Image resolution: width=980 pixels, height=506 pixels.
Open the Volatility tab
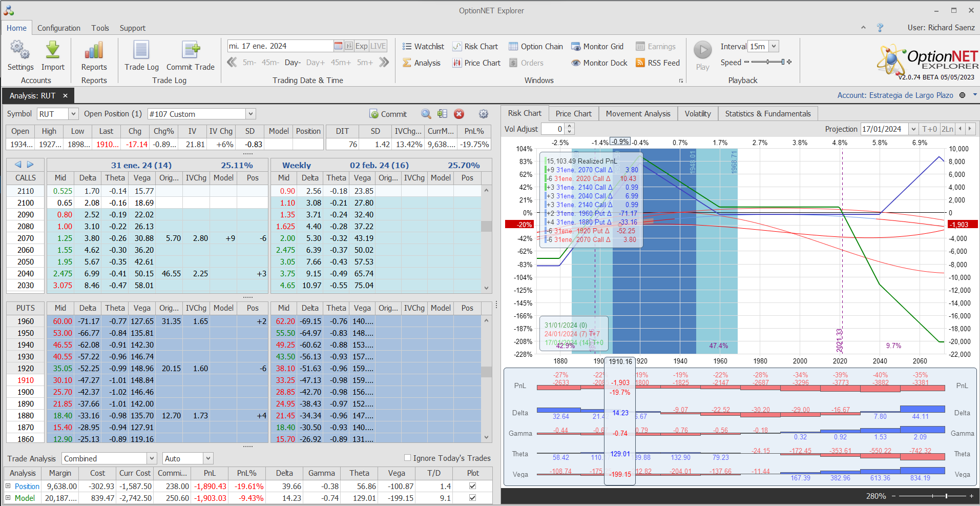coord(698,114)
